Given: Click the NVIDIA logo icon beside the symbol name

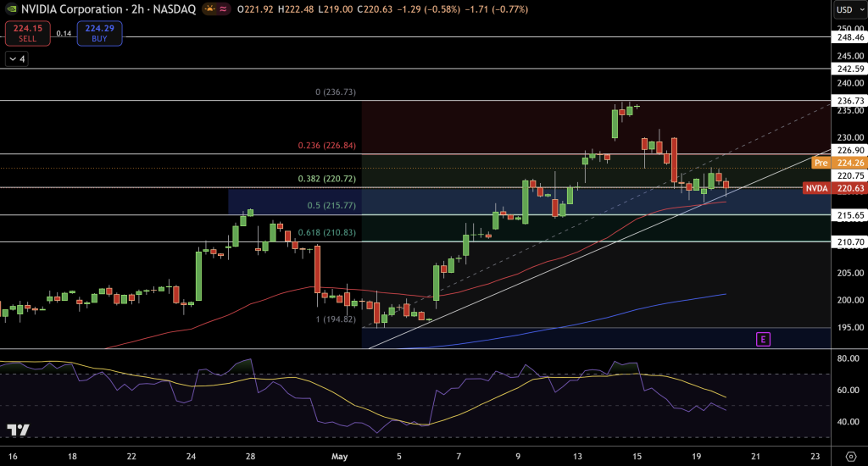Looking at the screenshot, I should [11, 8].
